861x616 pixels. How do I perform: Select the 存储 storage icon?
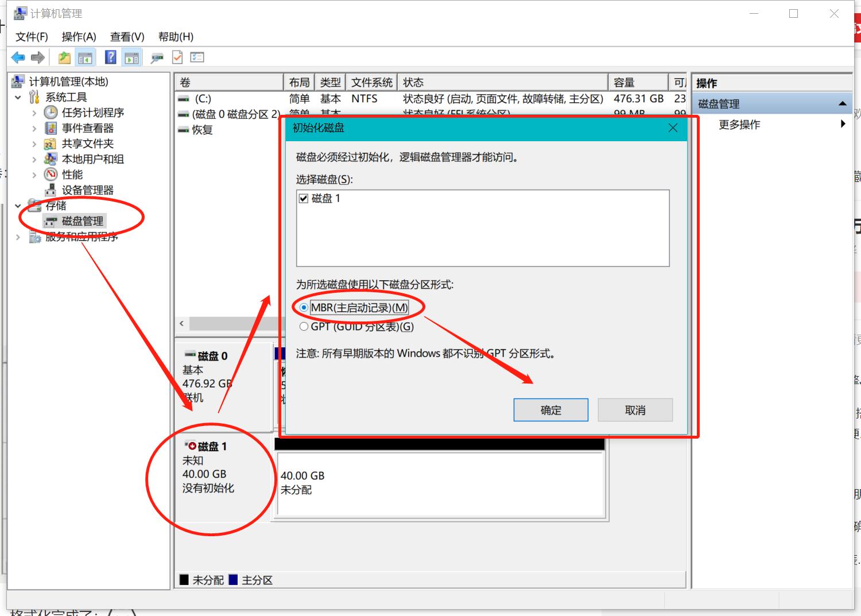coord(35,206)
